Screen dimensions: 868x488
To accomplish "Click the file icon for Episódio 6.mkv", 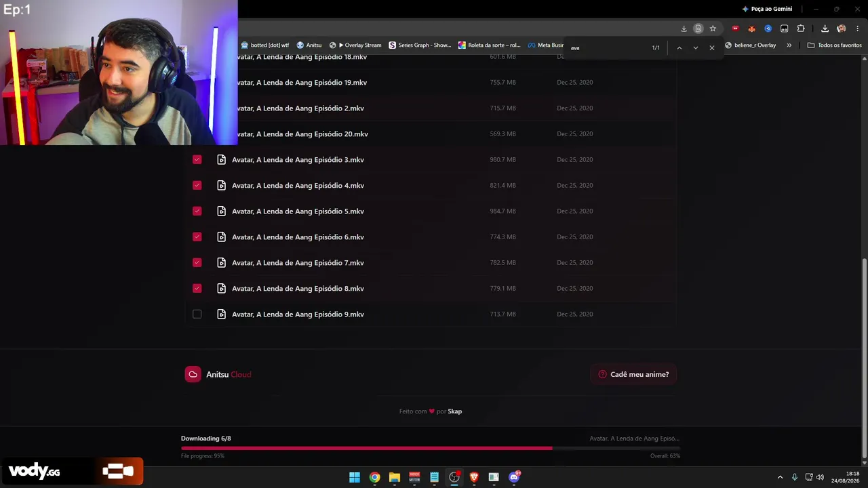I will point(221,237).
